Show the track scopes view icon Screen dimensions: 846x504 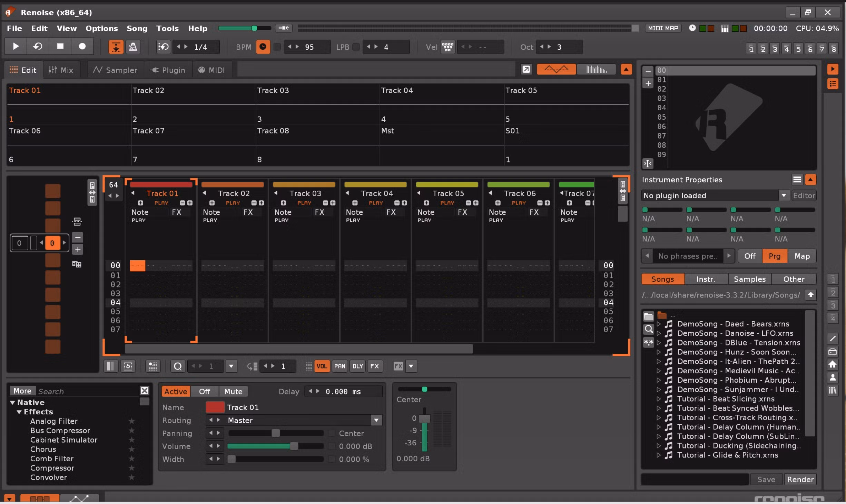pyautogui.click(x=556, y=70)
